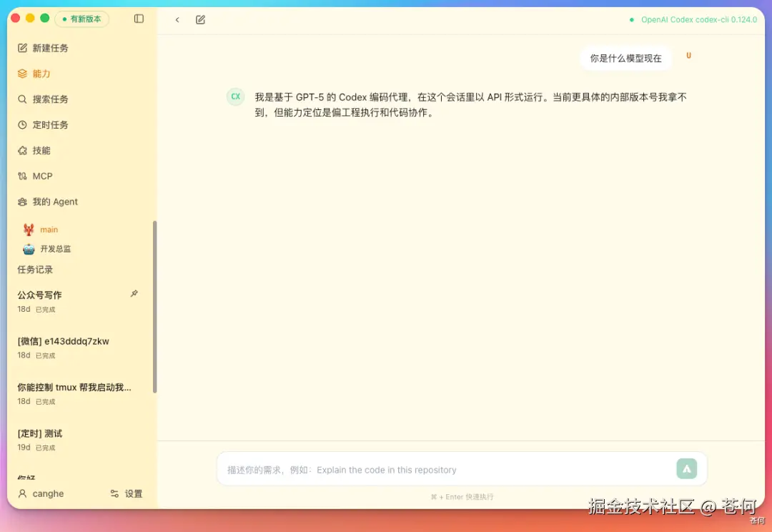This screenshot has height=532, width=772.
Task: Open the 技能 skills page
Action: tap(34, 150)
